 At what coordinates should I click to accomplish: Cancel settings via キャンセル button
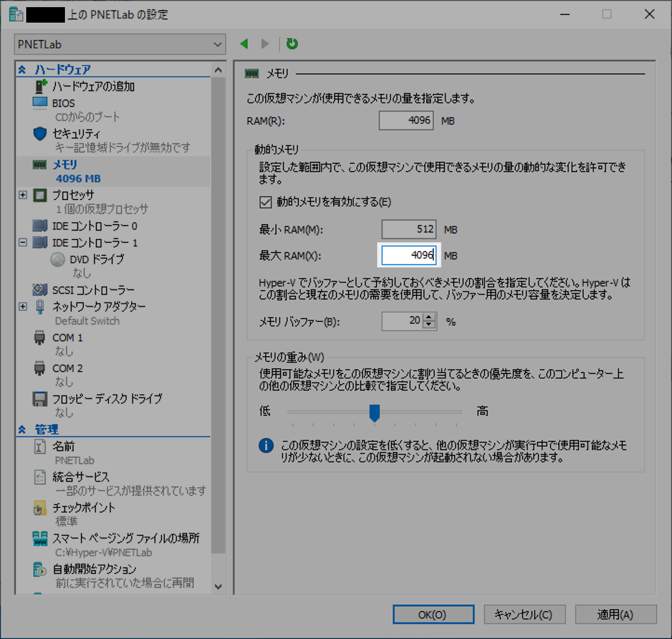click(x=525, y=614)
